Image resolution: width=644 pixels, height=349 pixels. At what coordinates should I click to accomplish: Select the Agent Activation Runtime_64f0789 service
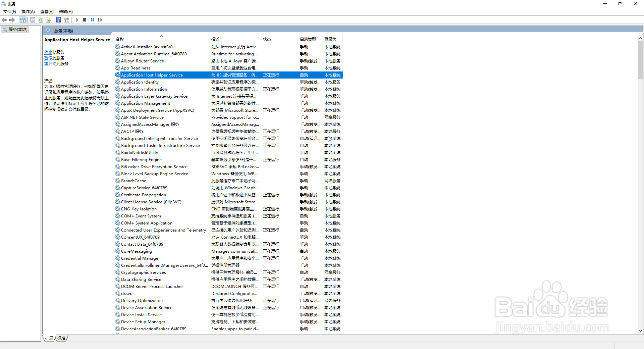228,54
